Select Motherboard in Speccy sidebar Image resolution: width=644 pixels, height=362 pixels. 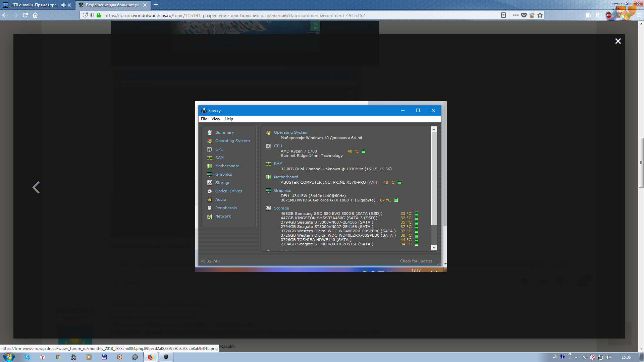coord(227,166)
